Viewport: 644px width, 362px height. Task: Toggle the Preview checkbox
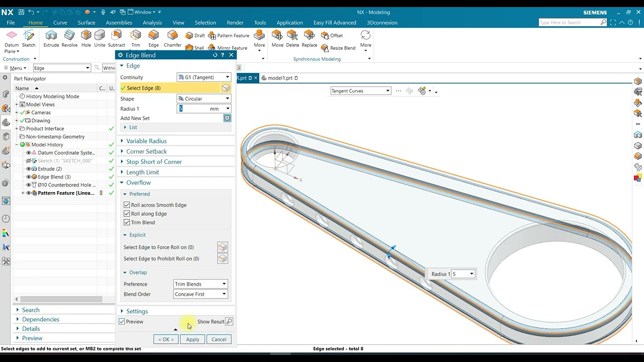(x=122, y=322)
